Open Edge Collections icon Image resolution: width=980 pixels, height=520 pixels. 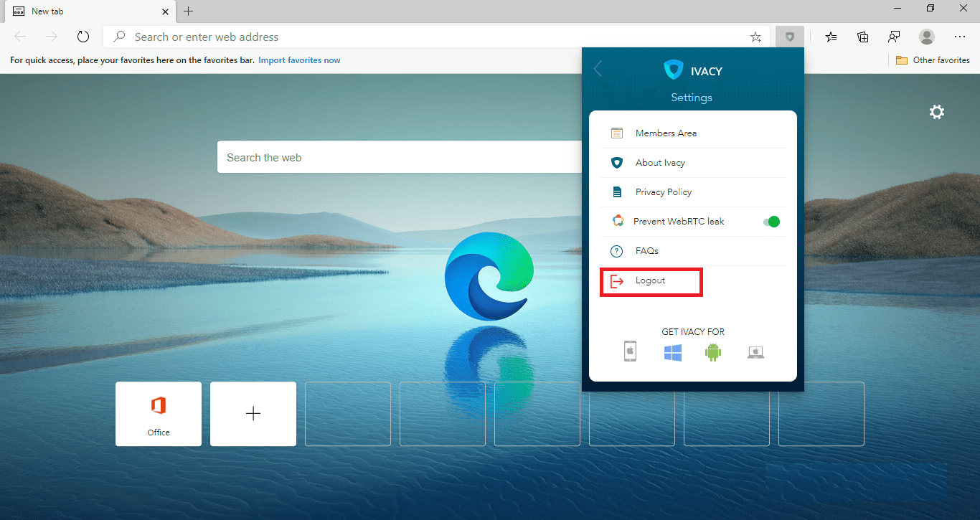point(862,37)
